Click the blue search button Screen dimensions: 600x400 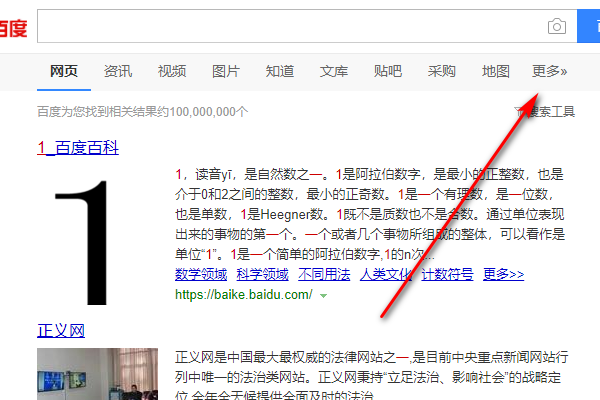click(x=589, y=26)
